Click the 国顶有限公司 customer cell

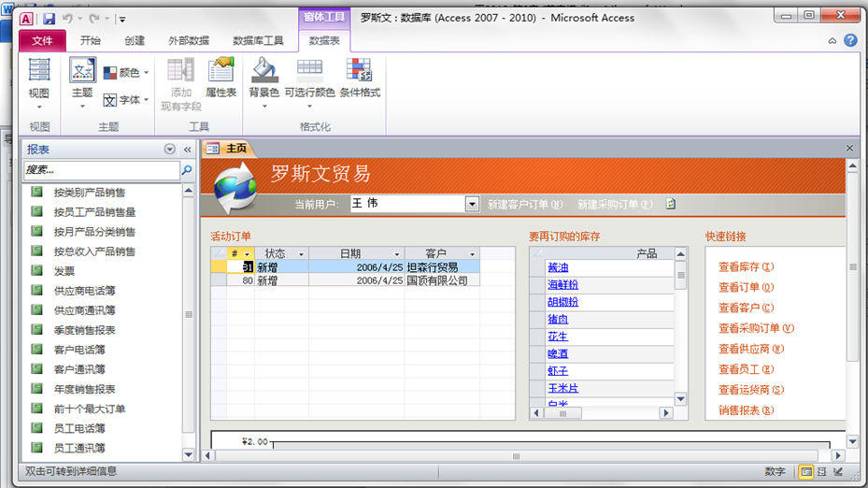pyautogui.click(x=442, y=280)
